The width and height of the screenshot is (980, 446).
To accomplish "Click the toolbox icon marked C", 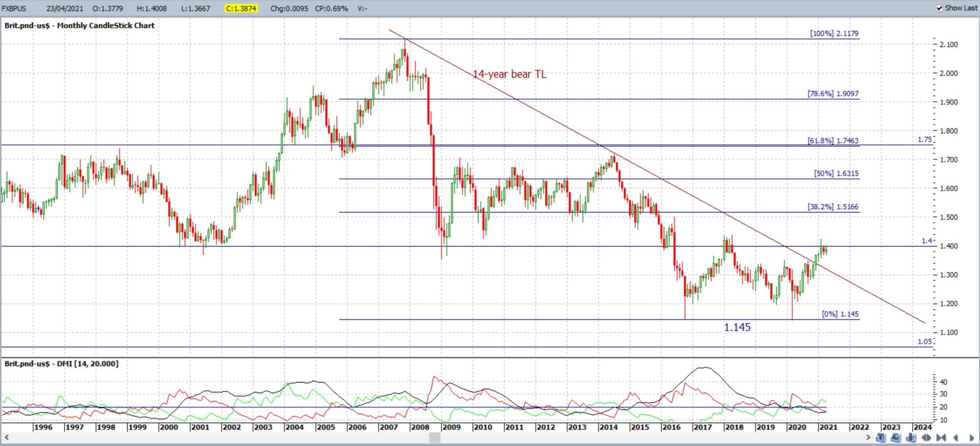I will 896,437.
